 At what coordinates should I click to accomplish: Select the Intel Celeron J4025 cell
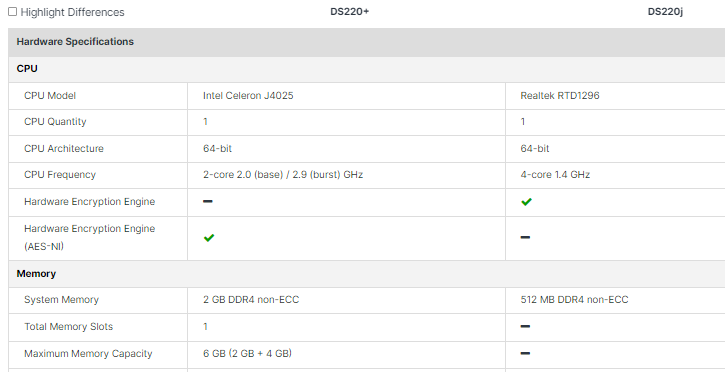346,96
